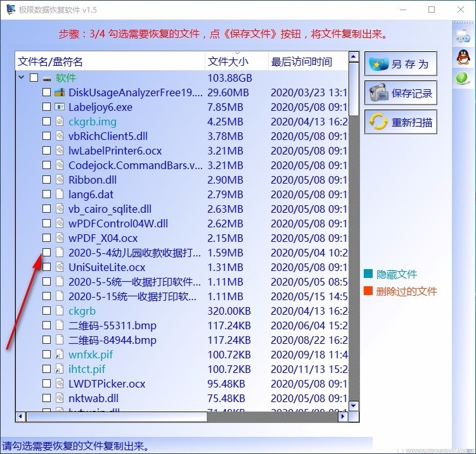This screenshot has width=476, height=454.
Task: Sort by the 文件大小 column header
Action: pos(237,61)
